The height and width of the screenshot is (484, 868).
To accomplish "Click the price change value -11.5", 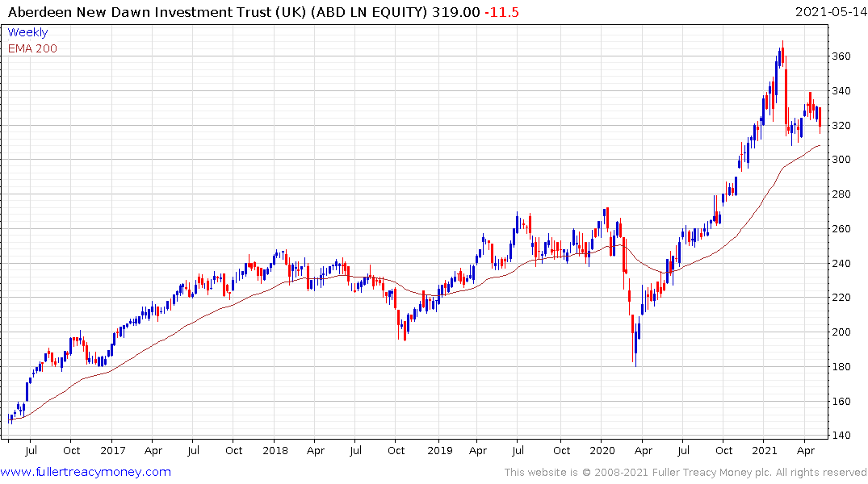I will [501, 12].
